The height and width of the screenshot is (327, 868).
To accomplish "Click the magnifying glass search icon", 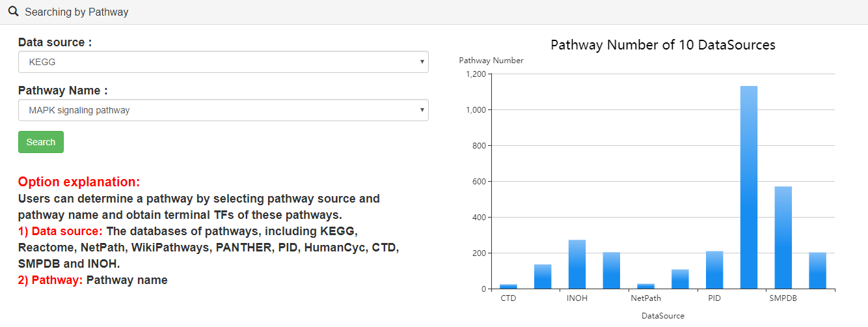I will point(13,12).
